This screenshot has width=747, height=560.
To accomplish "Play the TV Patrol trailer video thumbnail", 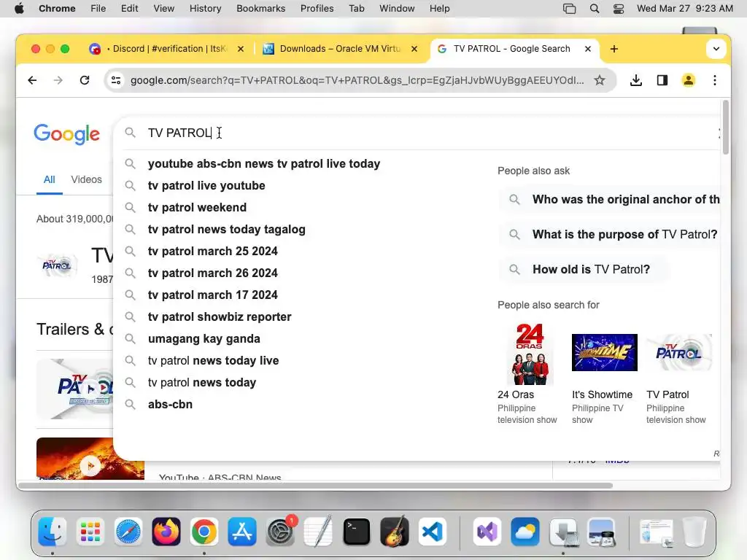I will [x=75, y=389].
